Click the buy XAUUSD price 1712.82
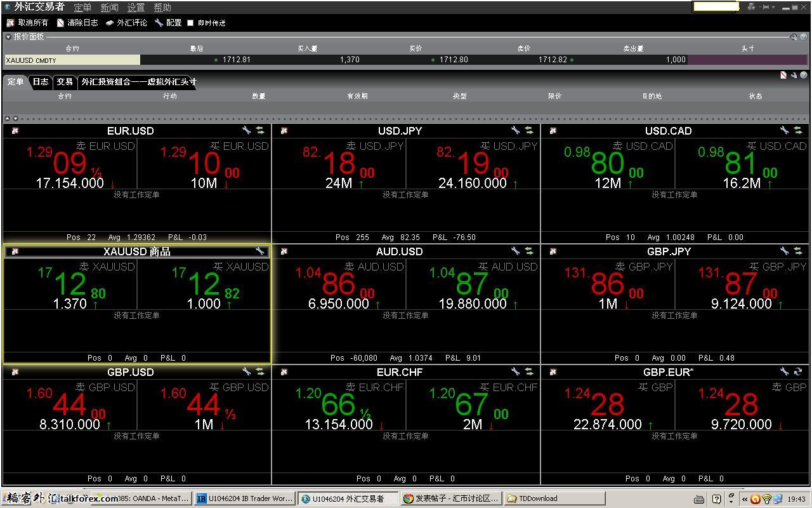Image resolution: width=812 pixels, height=508 pixels. click(x=204, y=284)
